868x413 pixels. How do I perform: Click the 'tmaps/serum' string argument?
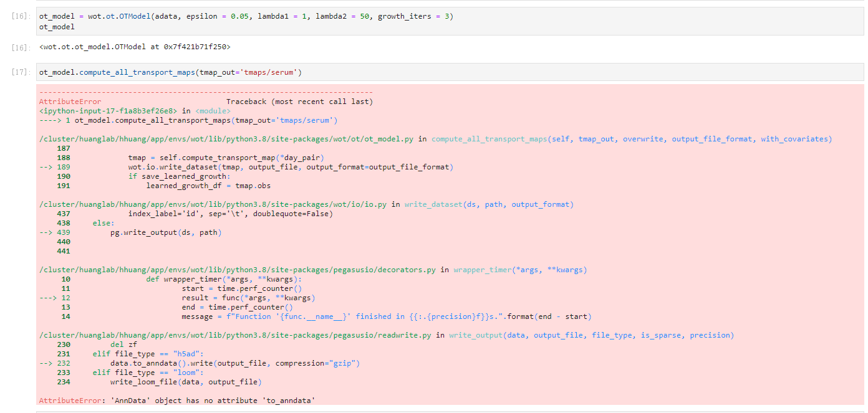tap(268, 72)
